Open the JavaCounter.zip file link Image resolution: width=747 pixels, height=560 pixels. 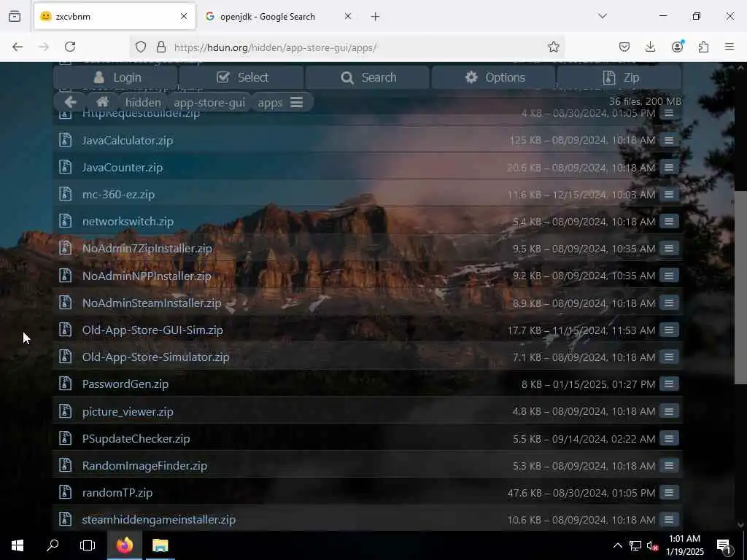[x=123, y=168]
